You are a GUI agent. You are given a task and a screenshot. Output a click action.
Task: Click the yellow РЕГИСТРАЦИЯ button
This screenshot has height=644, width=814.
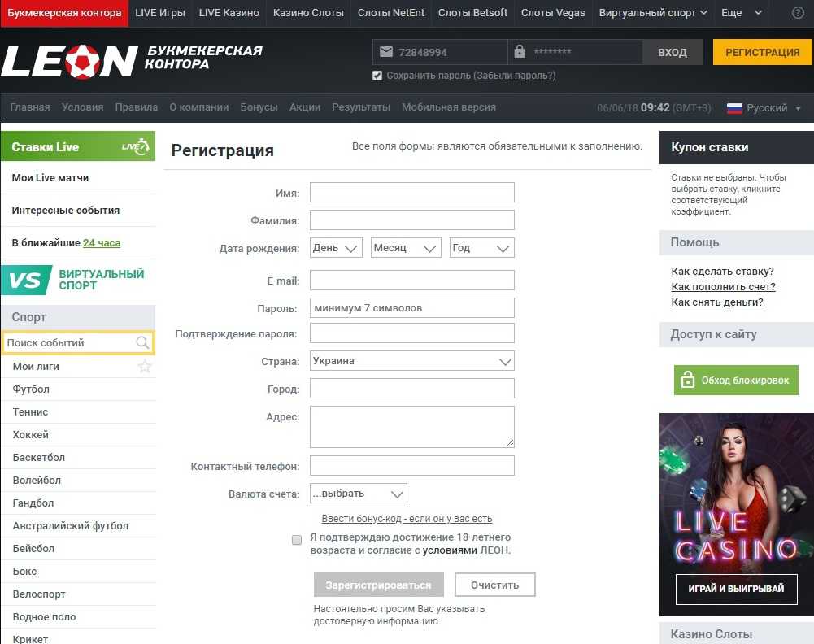(x=762, y=52)
